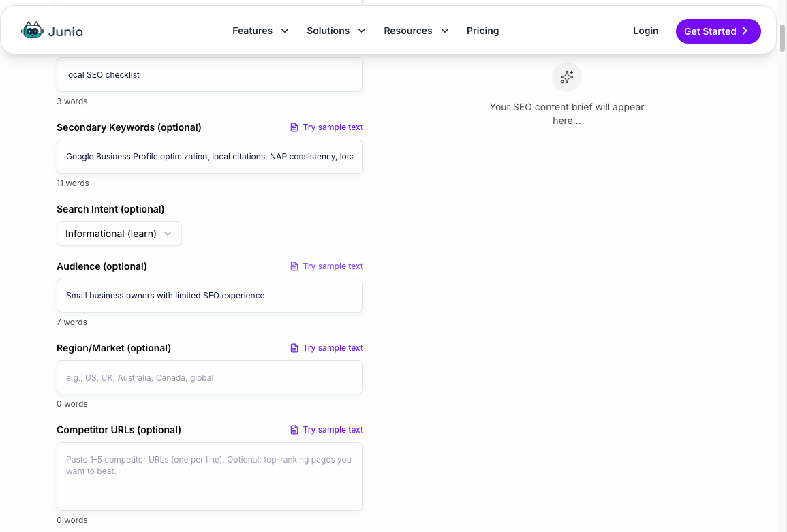
Task: Focus the Secondary Keywords input field
Action: click(x=210, y=157)
